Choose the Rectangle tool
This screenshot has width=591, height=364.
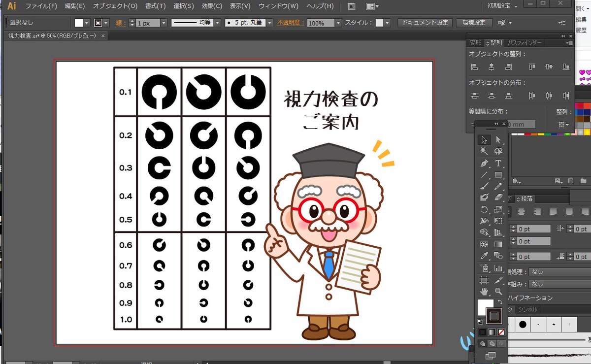pyautogui.click(x=498, y=175)
